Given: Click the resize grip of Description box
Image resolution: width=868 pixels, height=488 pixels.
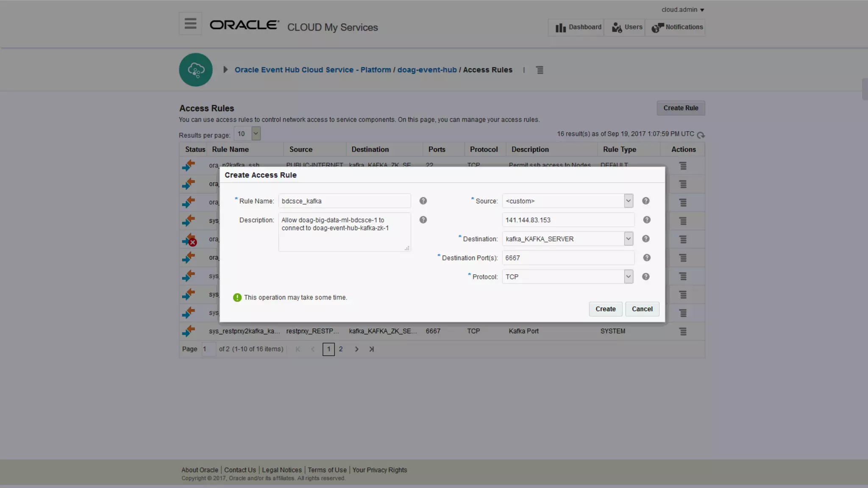Looking at the screenshot, I should pyautogui.click(x=407, y=248).
